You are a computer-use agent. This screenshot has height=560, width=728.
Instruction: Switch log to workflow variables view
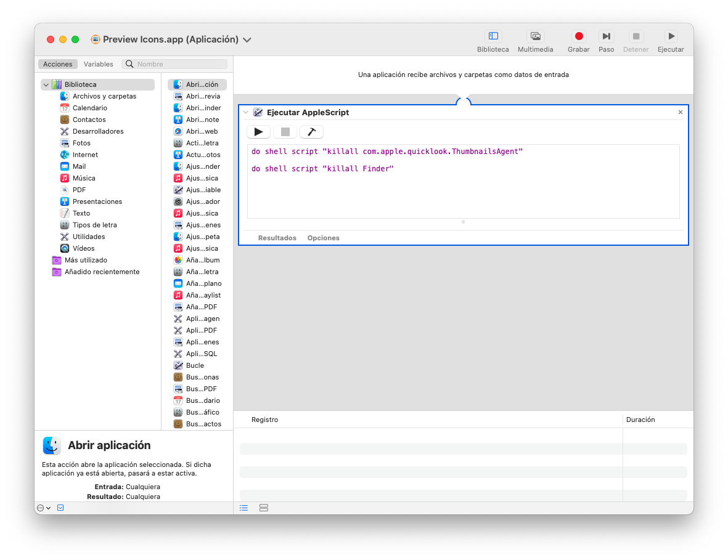pos(264,508)
